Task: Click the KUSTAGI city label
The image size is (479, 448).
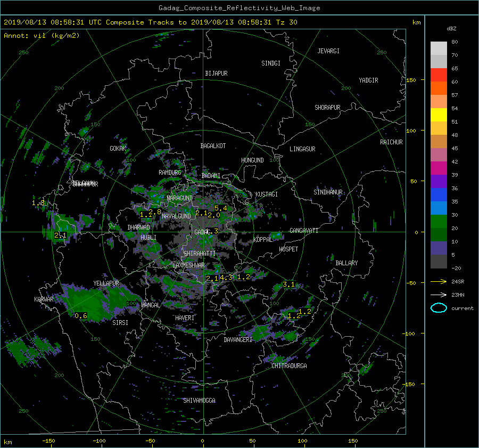Action: pyautogui.click(x=267, y=194)
